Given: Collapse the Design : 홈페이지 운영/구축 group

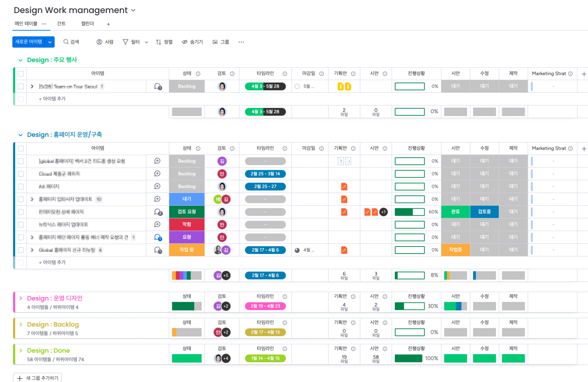Looking at the screenshot, I should [x=21, y=135].
